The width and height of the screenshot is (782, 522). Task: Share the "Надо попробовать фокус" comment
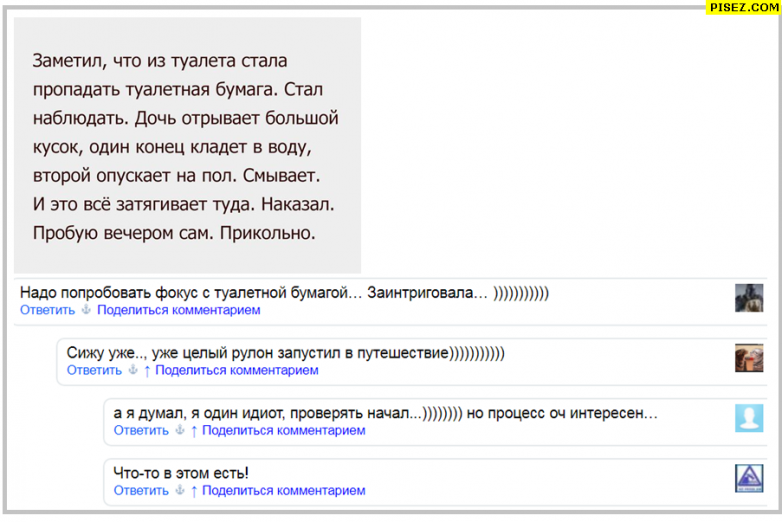pyautogui.click(x=178, y=310)
